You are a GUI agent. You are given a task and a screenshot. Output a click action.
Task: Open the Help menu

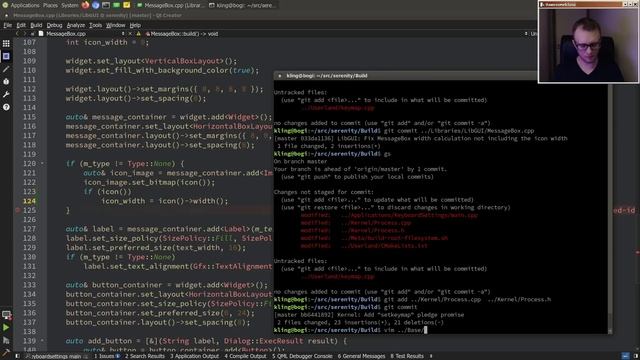click(x=135, y=25)
